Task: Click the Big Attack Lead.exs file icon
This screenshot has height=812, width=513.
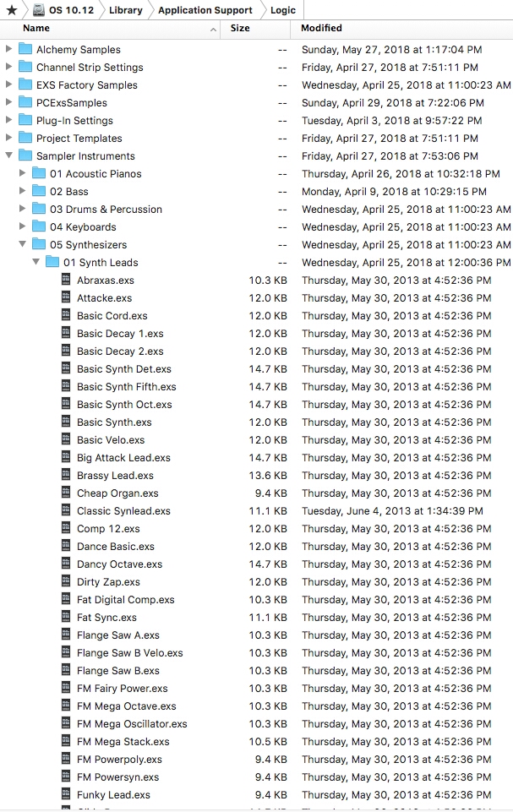Action: coord(66,457)
